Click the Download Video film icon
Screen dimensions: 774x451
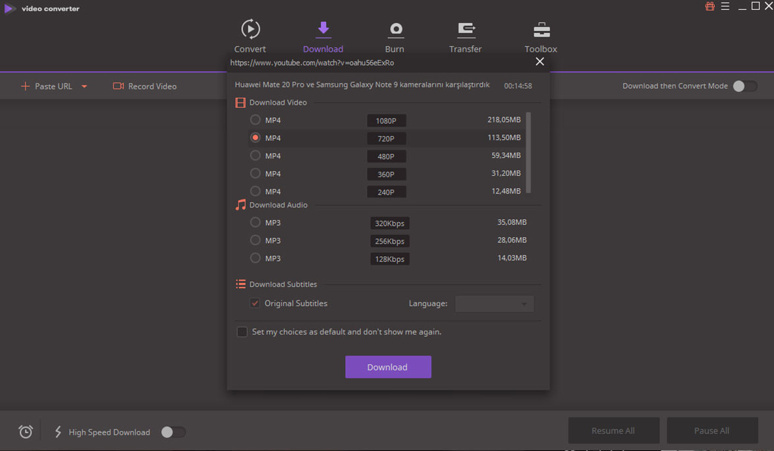point(240,103)
